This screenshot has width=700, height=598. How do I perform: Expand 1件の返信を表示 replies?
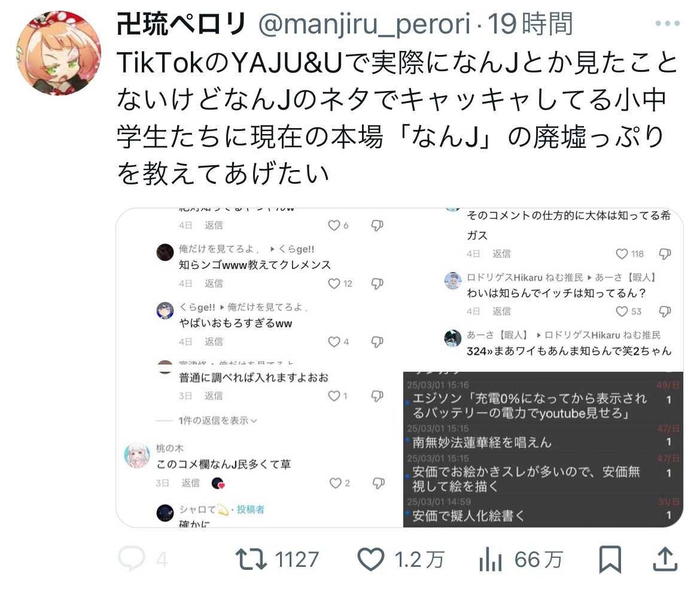217,420
